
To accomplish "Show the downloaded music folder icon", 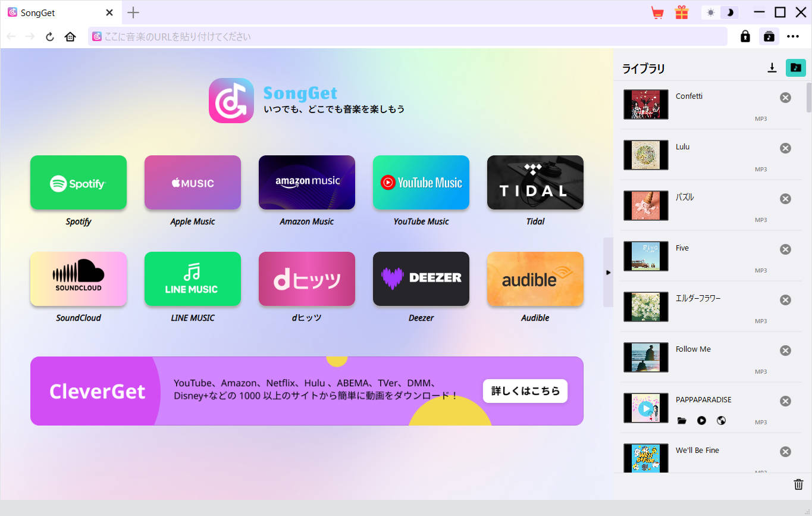I will pos(796,68).
